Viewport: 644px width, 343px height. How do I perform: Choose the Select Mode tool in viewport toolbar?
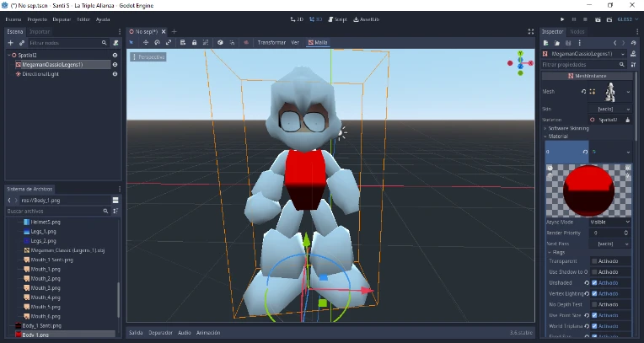131,42
